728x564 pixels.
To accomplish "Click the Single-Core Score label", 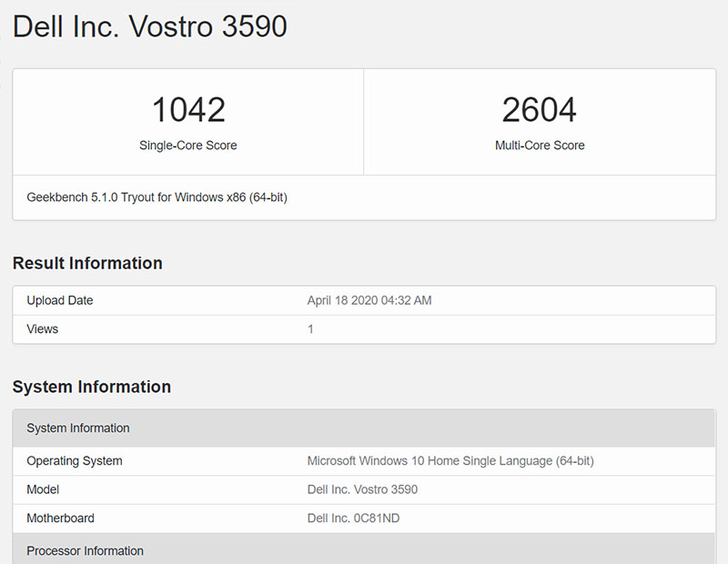I will (187, 145).
